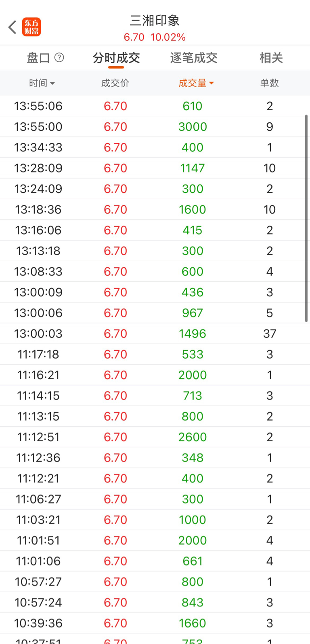Image resolution: width=310 pixels, height=644 pixels.
Task: Click the 成交价 column header
Action: point(115,83)
